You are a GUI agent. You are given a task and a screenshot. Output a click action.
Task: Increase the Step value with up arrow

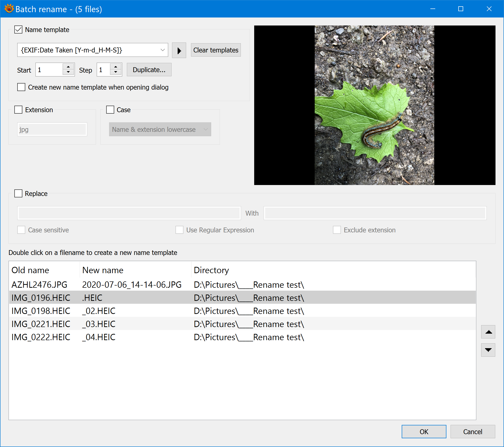[x=116, y=67]
